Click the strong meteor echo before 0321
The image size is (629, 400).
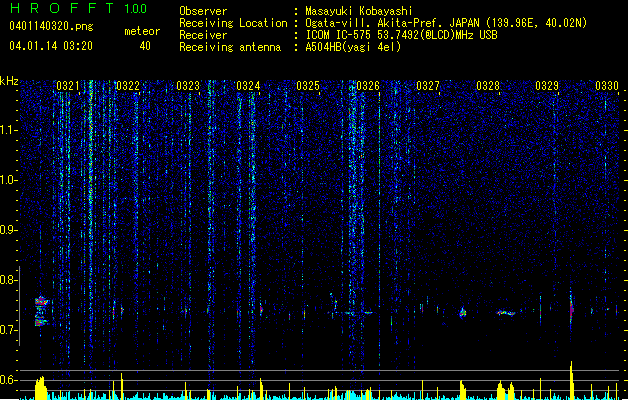41,311
